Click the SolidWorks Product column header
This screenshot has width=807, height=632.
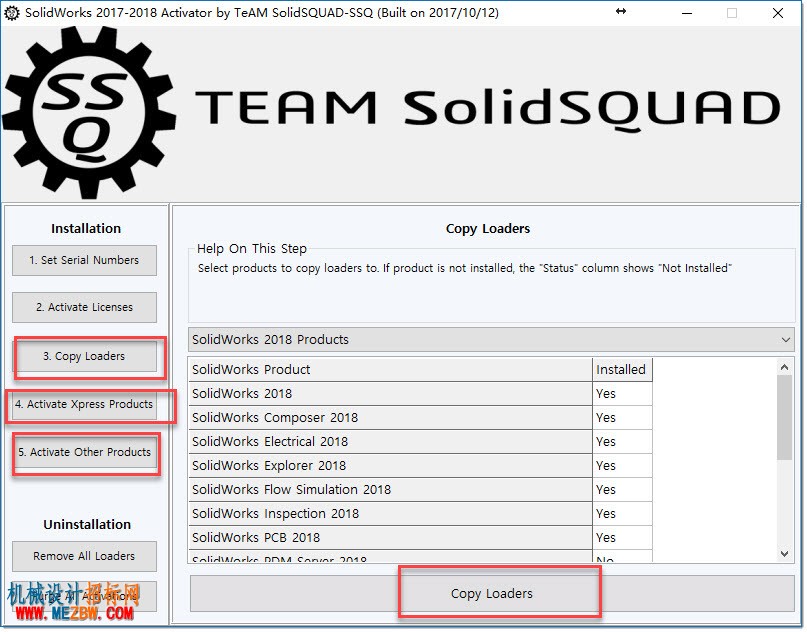click(391, 370)
